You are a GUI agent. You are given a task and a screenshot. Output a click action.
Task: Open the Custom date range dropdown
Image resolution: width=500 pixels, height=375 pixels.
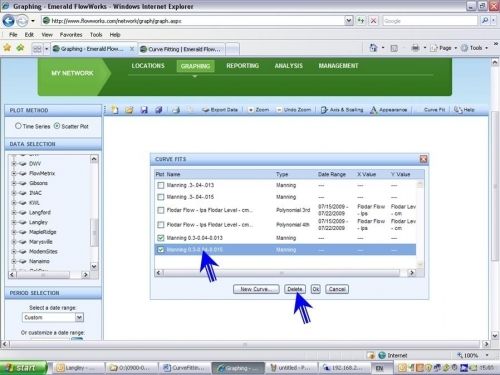tap(79, 317)
